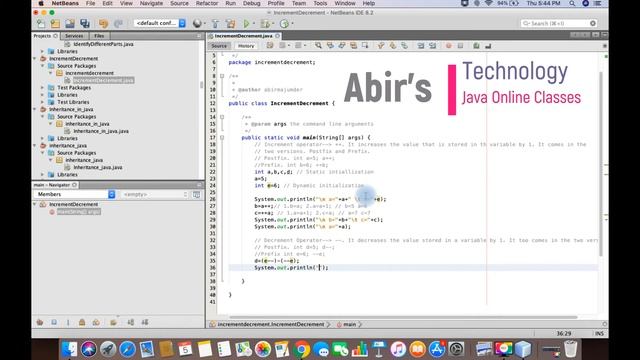Select Inheritance_Java.java file in tree

coord(98,167)
